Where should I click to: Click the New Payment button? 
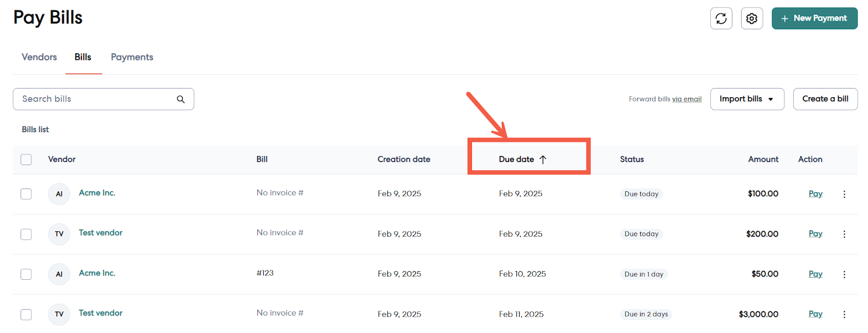tap(814, 18)
